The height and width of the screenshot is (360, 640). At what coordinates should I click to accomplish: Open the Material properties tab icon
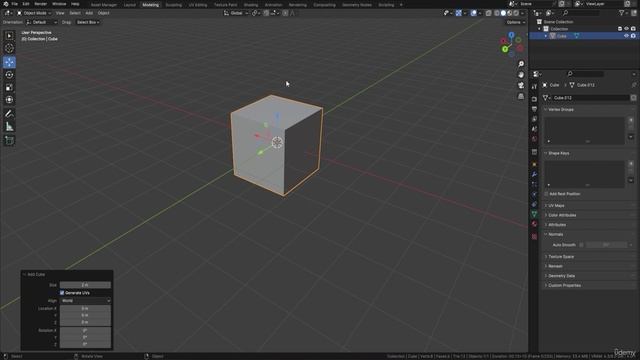[534, 224]
